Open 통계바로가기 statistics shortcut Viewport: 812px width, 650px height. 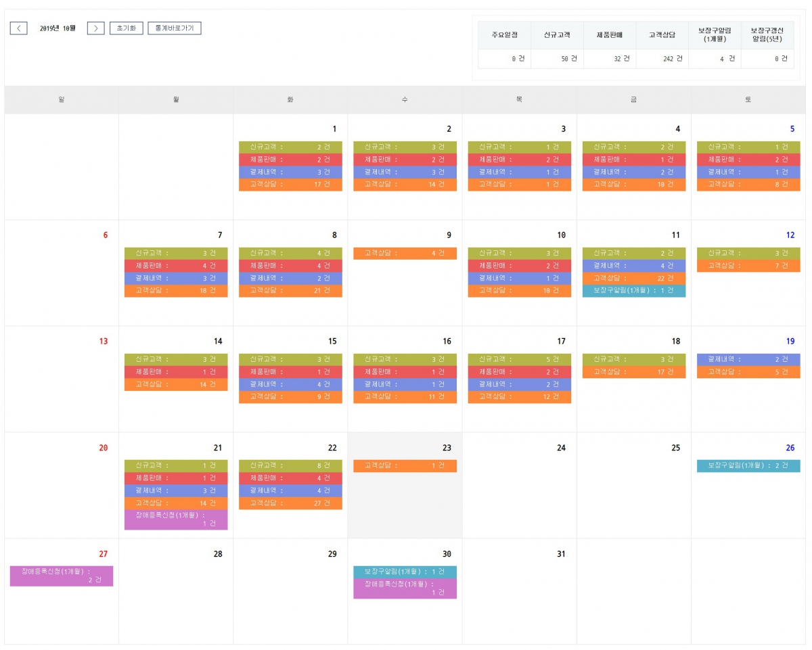(x=174, y=28)
